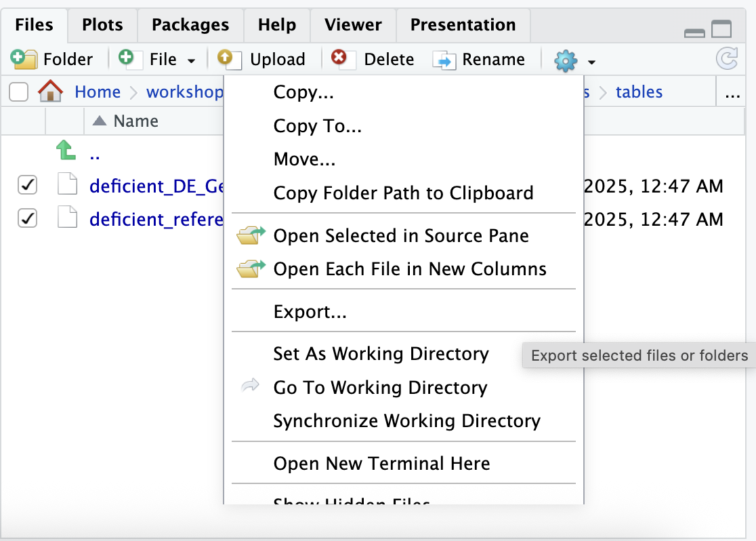Open the tables breadcrumb link
Screen dimensions: 756x541
pyautogui.click(x=638, y=91)
